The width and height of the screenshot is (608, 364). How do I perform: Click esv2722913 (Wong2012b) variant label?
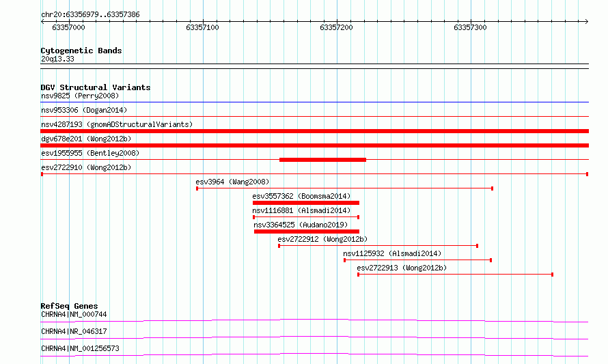click(x=402, y=268)
